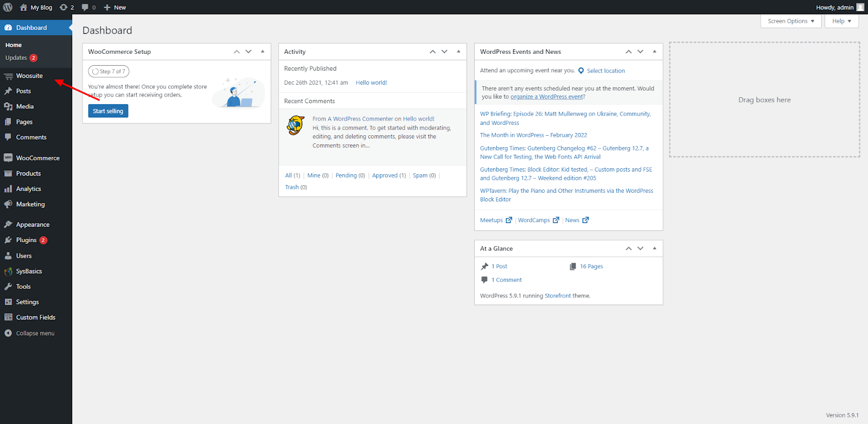Image resolution: width=868 pixels, height=424 pixels.
Task: Click the Appearance brush icon
Action: tap(8, 225)
